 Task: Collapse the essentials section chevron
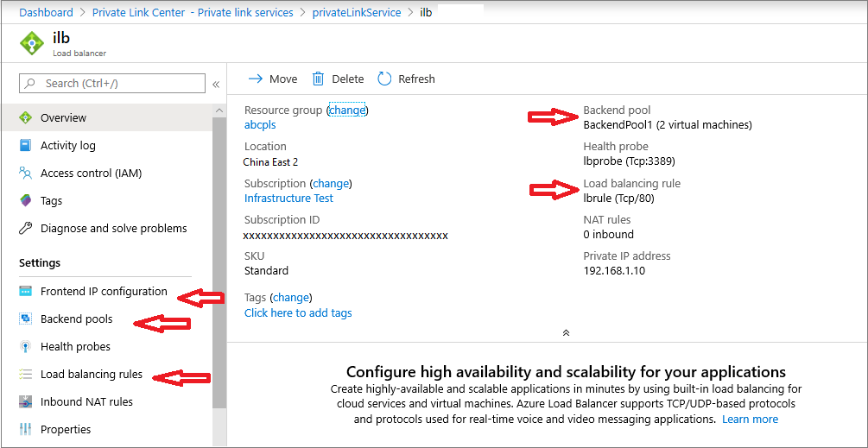click(x=566, y=332)
